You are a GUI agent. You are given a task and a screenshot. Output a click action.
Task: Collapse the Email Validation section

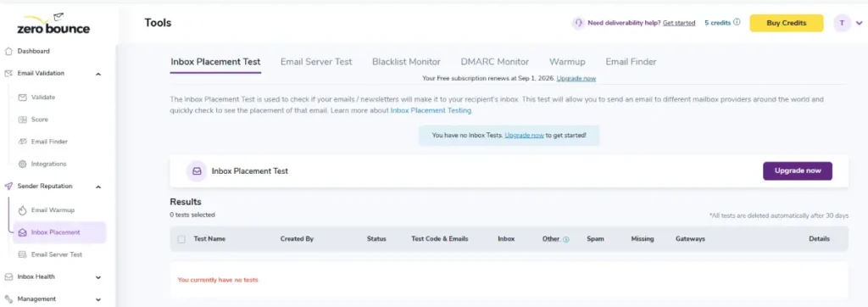tap(98, 74)
